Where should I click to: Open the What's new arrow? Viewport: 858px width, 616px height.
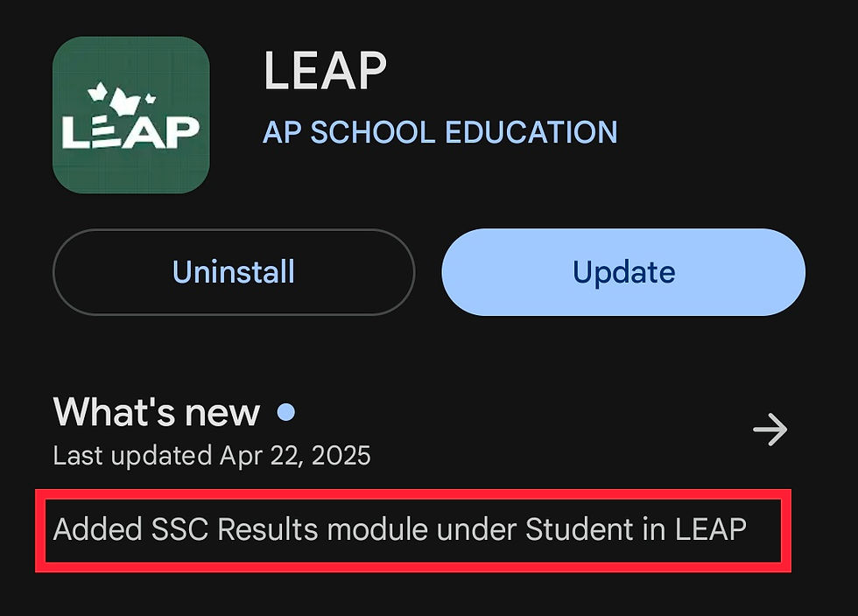770,430
